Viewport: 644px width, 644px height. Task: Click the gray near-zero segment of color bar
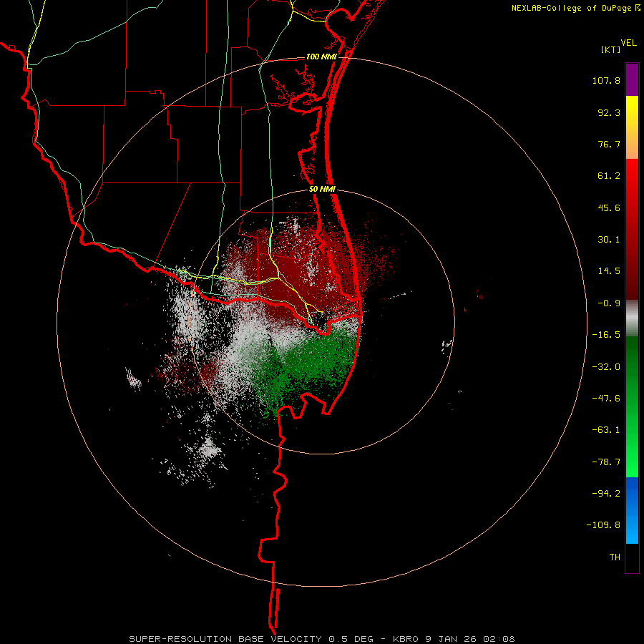click(632, 318)
